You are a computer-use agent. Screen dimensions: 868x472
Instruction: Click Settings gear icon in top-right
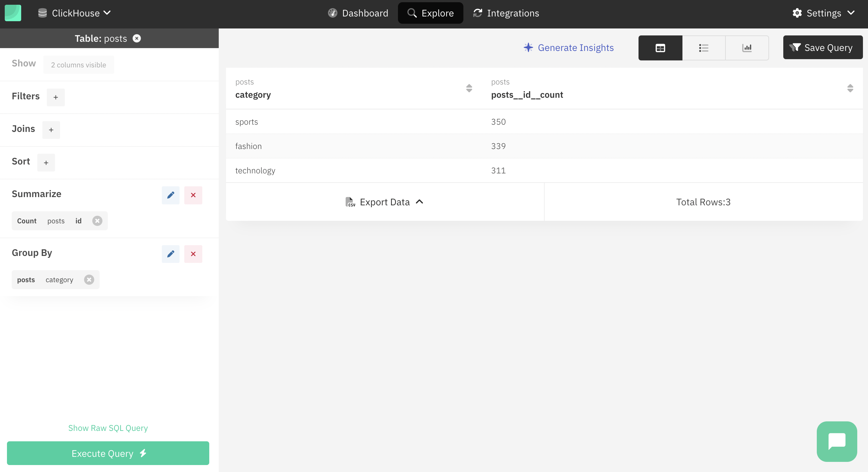pos(798,13)
